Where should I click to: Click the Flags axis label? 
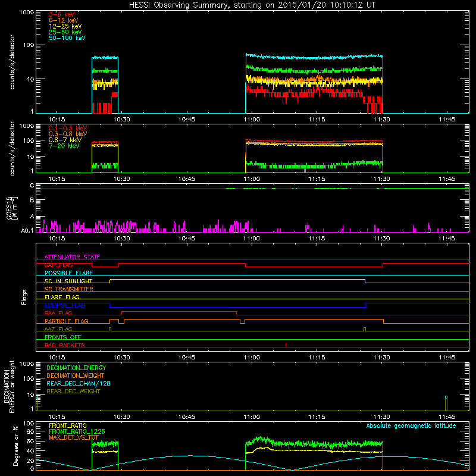click(x=24, y=297)
